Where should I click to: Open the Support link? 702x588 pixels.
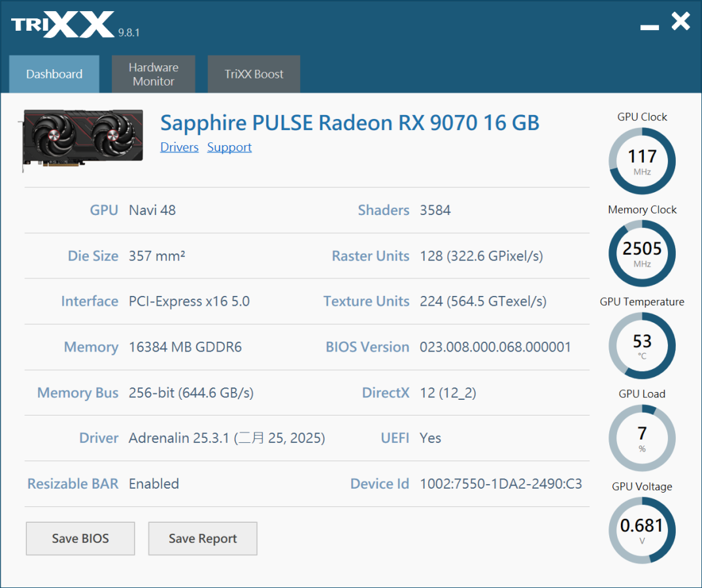tap(229, 147)
